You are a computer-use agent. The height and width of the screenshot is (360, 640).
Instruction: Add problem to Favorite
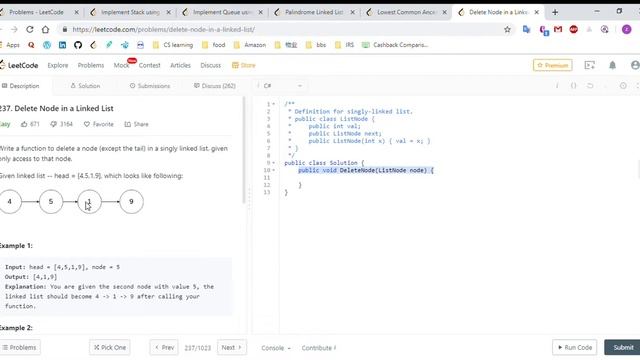pyautogui.click(x=99, y=124)
